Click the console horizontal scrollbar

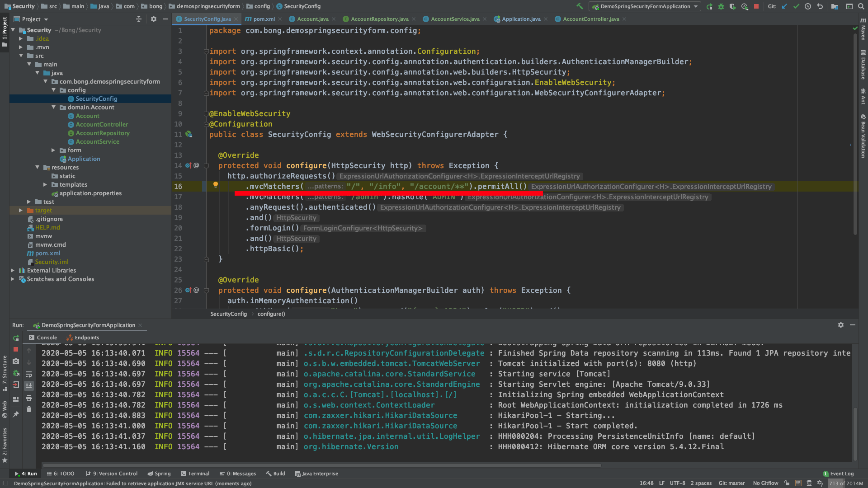point(321,465)
